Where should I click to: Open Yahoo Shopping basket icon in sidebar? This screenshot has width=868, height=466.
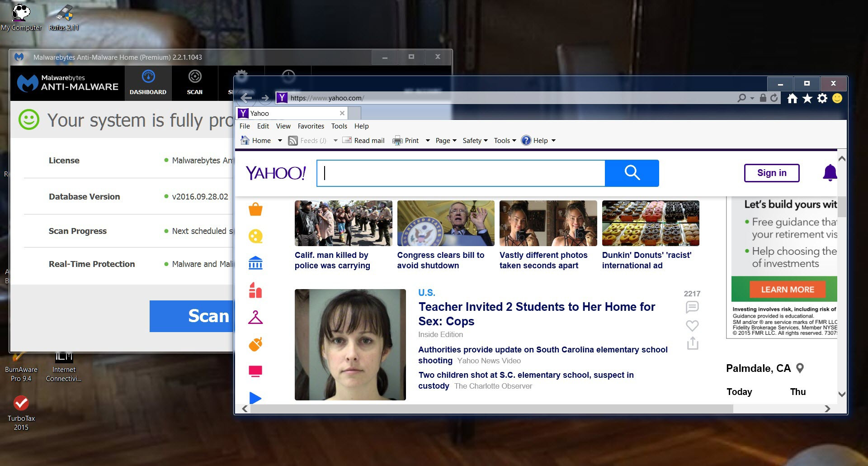255,209
